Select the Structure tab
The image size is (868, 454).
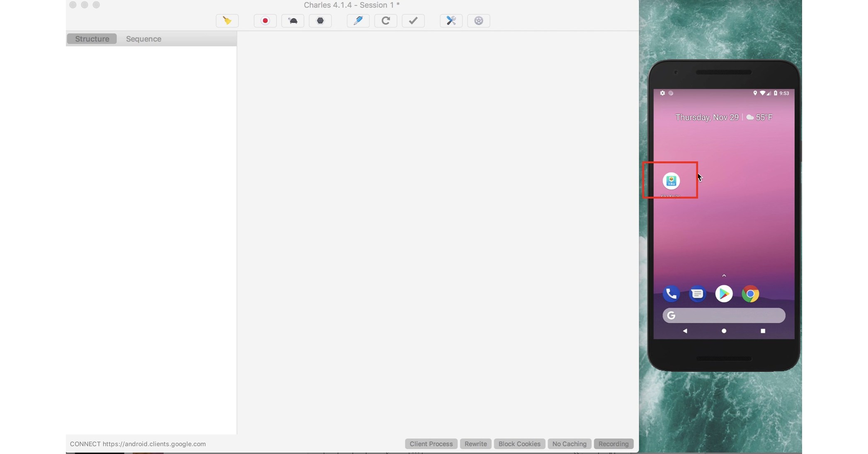(x=92, y=39)
